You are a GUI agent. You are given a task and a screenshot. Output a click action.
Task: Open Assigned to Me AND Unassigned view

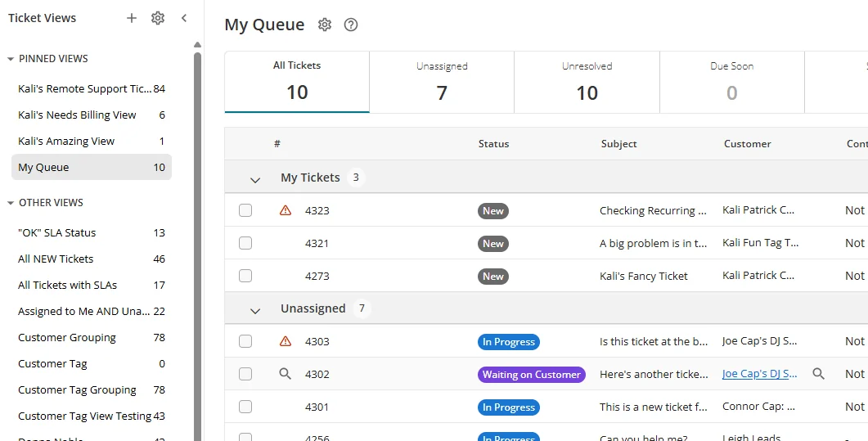click(x=92, y=312)
